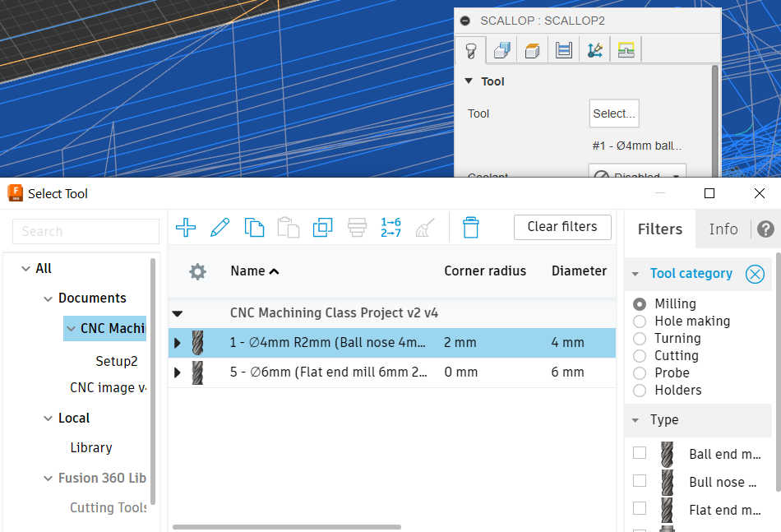Open the Geometry tab in Scallop dialog

pyautogui.click(x=500, y=51)
